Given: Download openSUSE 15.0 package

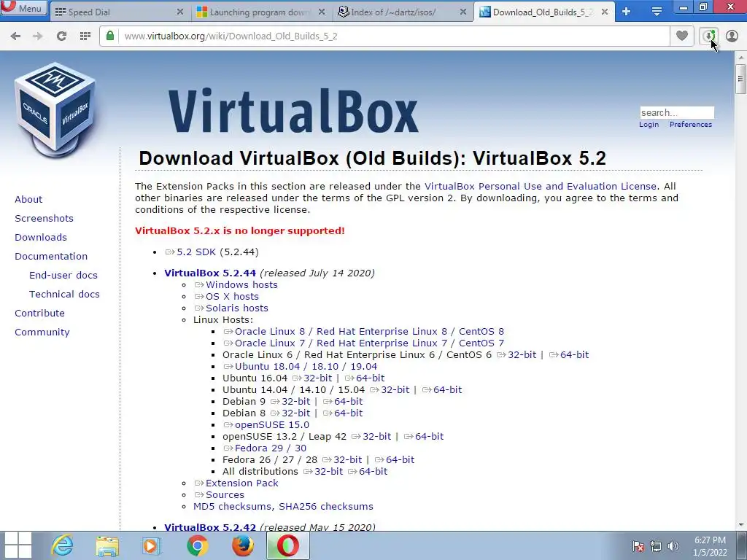Looking at the screenshot, I should pyautogui.click(x=266, y=425).
